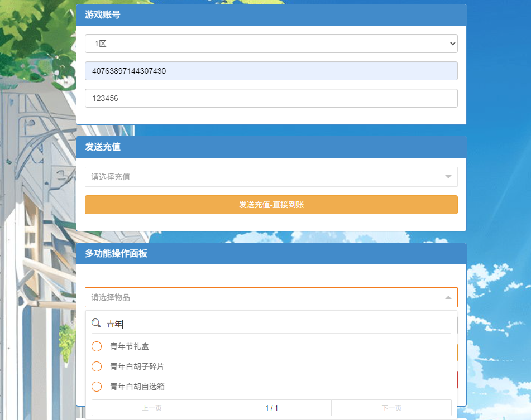This screenshot has width=531, height=420.
Task: Click the 游戏账号 panel header
Action: (x=271, y=15)
